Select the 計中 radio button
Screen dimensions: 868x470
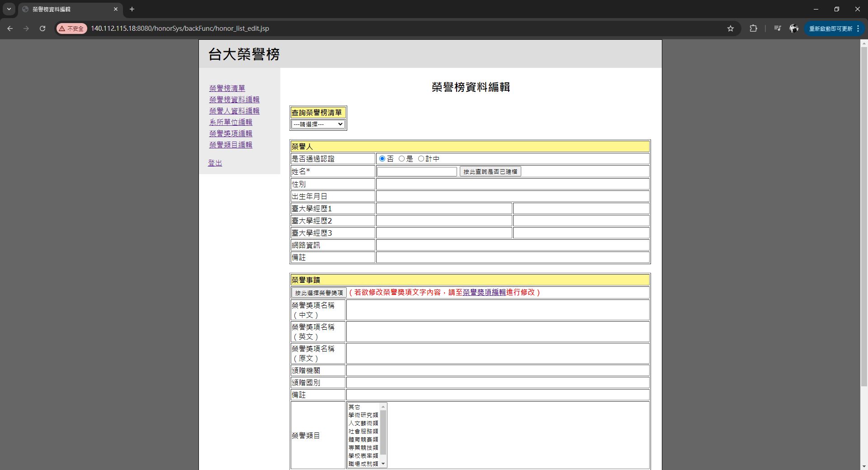[421, 159]
